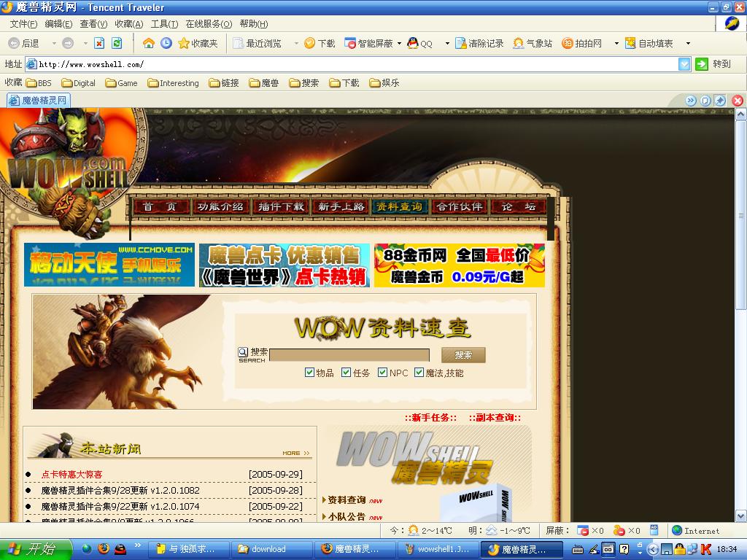Close the current tab with red X
The image size is (747, 560).
(x=738, y=101)
